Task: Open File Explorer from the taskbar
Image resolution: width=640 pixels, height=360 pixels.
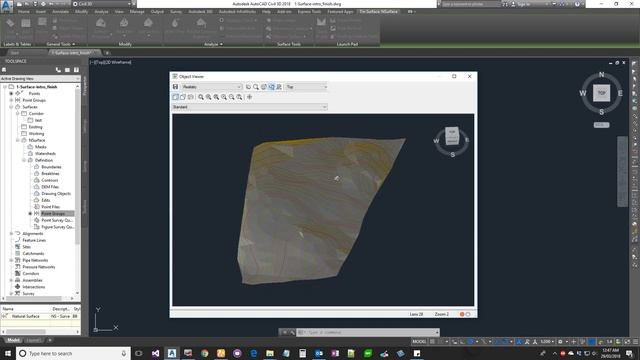Action: coord(270,353)
